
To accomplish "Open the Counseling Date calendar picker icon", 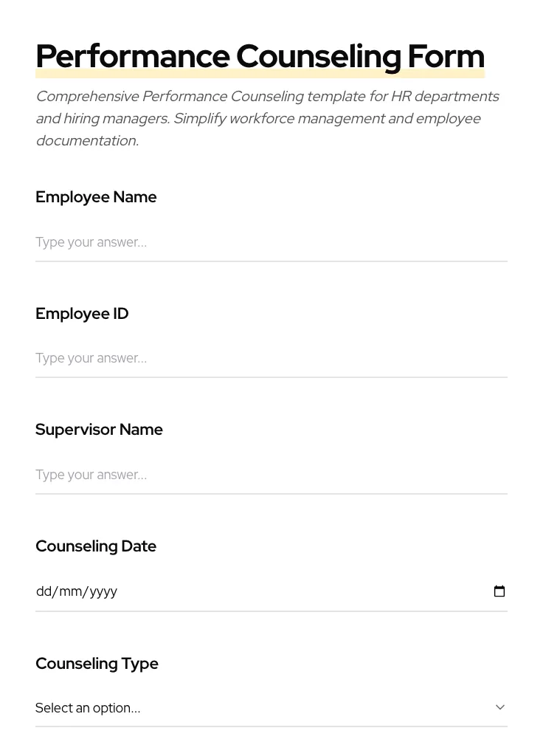I will tap(499, 591).
